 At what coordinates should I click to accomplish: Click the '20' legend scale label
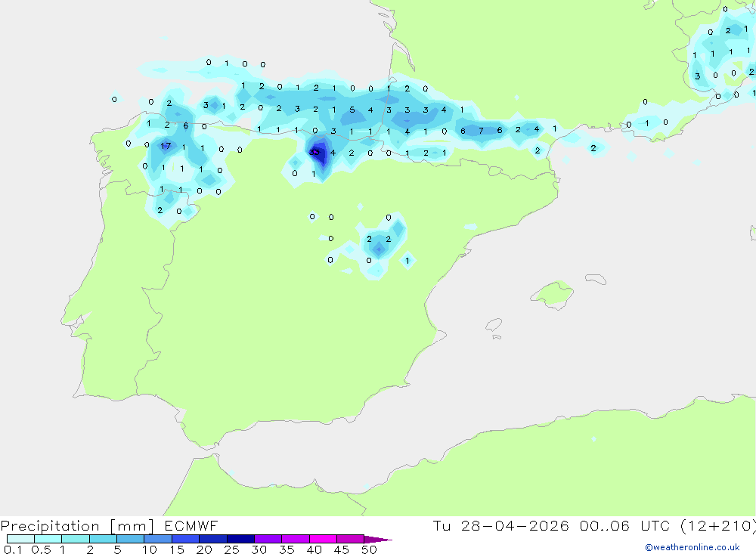click(x=204, y=549)
